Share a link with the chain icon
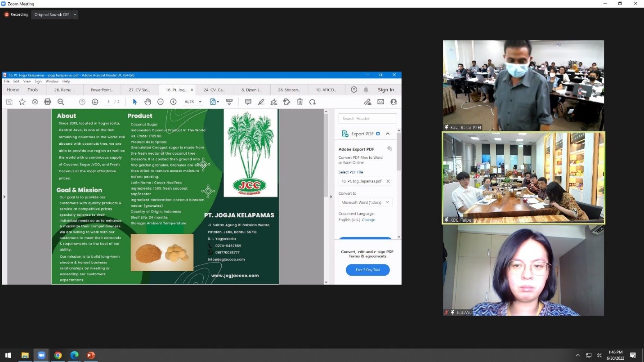Image resolution: width=644 pixels, height=362 pixels. click(x=368, y=102)
